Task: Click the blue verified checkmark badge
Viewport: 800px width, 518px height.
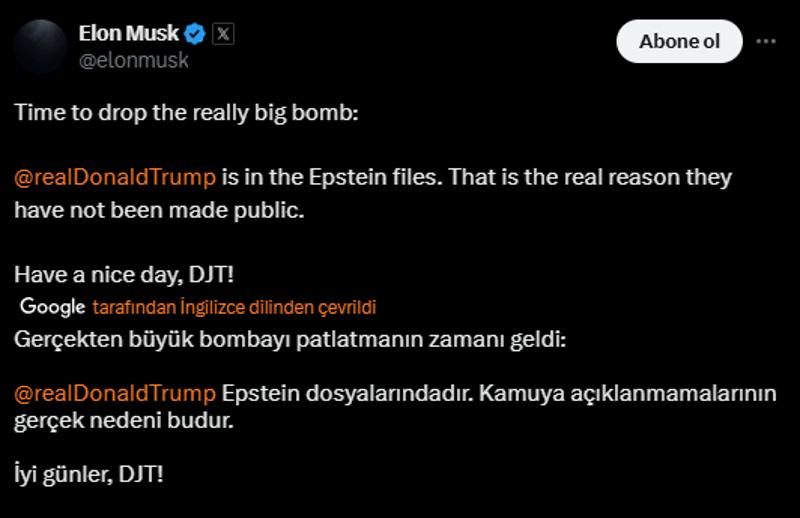Action: point(195,34)
